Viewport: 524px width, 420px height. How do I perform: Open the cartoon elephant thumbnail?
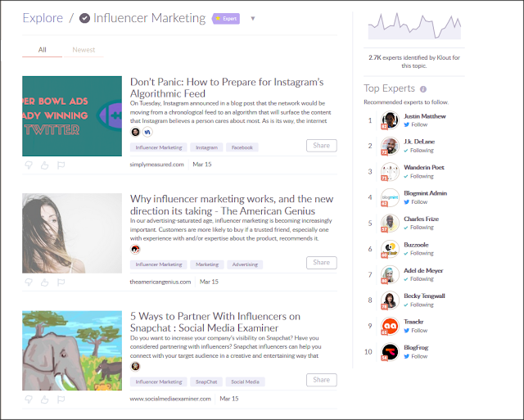[x=72, y=350]
